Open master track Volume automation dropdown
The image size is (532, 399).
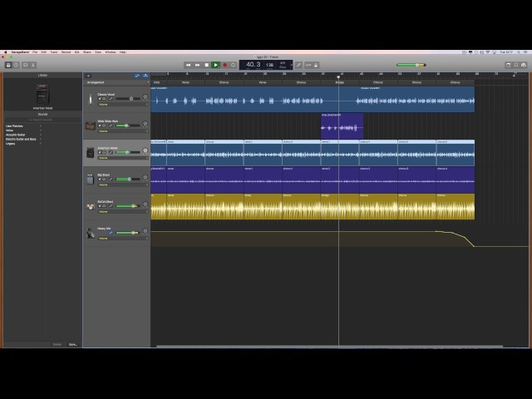click(x=123, y=239)
